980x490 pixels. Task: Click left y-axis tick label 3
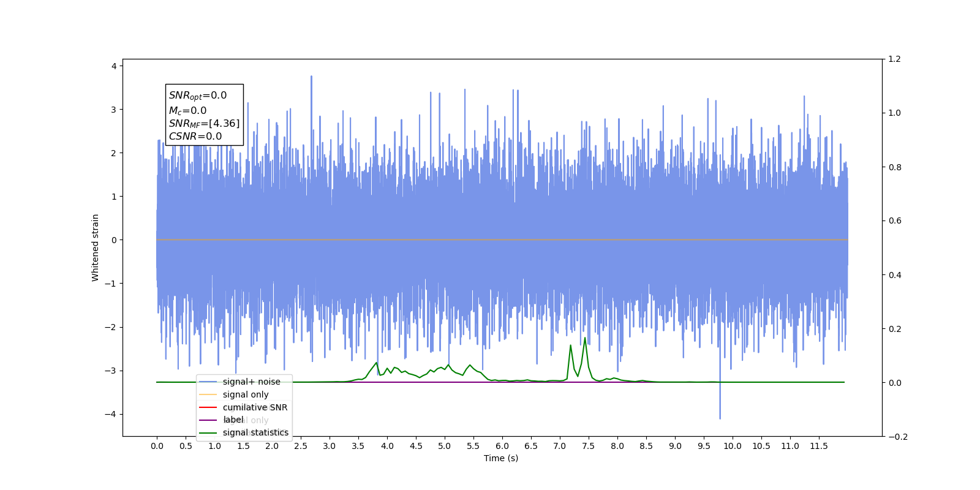click(x=114, y=110)
